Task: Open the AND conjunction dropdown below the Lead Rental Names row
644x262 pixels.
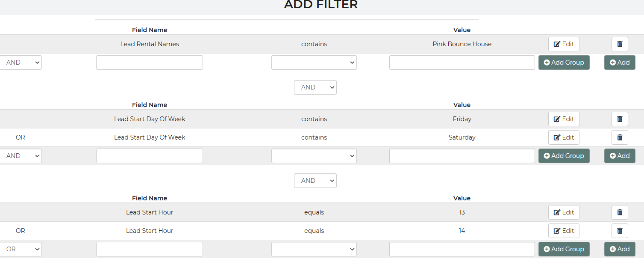Action: [x=21, y=63]
